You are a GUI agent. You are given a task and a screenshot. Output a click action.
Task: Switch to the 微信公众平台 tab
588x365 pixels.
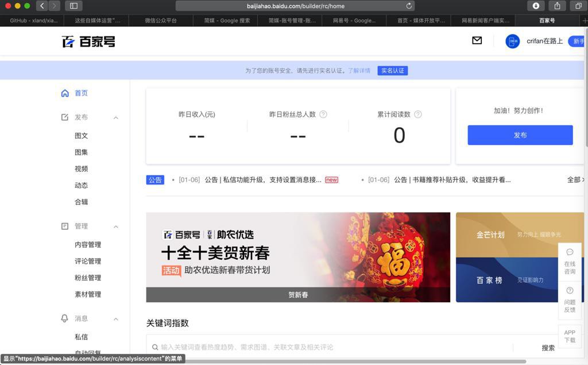click(161, 21)
